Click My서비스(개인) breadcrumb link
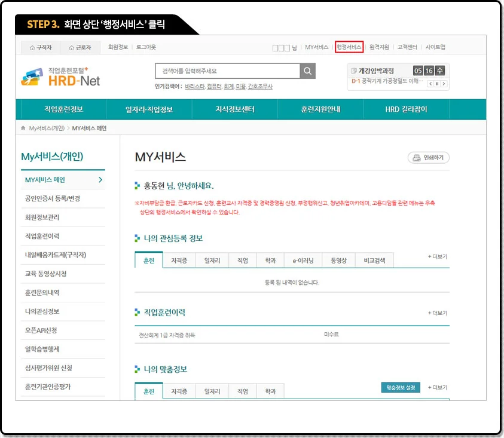Viewport: 504px width, 438px height. pos(47,128)
